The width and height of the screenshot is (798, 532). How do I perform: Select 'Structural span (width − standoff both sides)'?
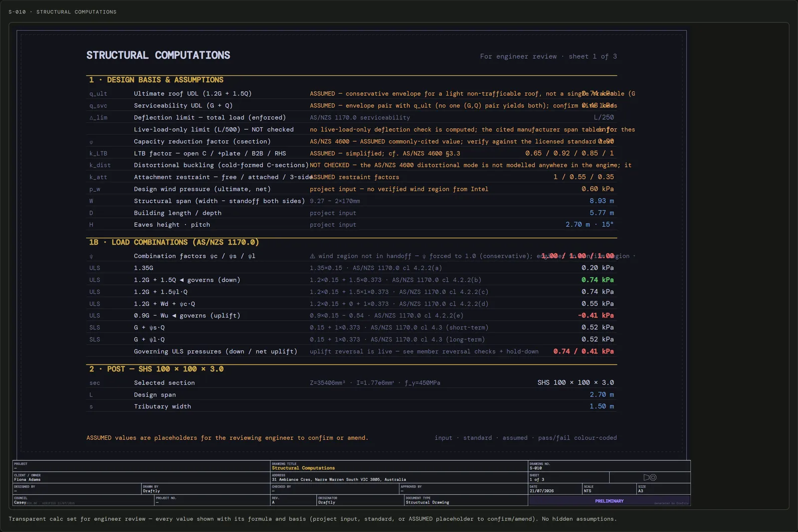[x=219, y=201]
